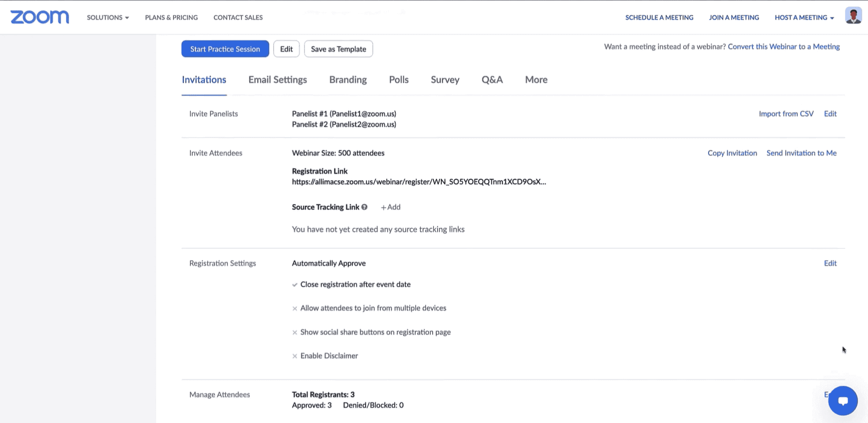Open Contact Sales page
The image size is (868, 423).
tap(238, 17)
